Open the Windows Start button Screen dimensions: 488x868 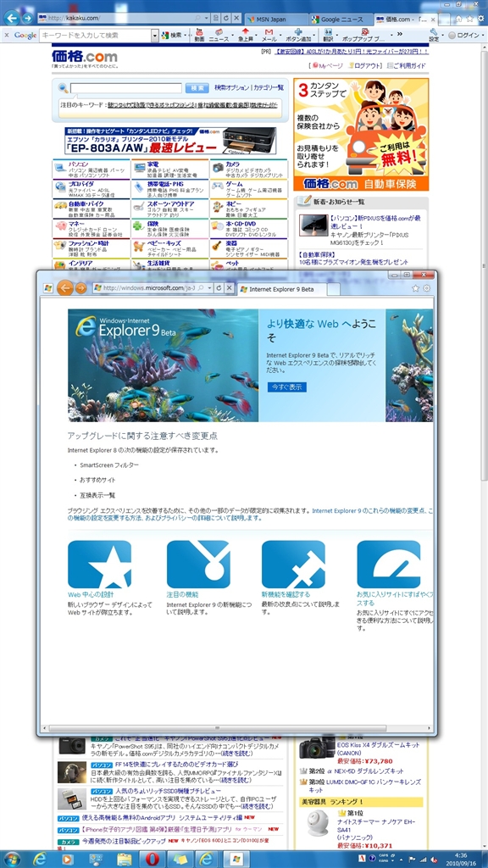coord(12,859)
